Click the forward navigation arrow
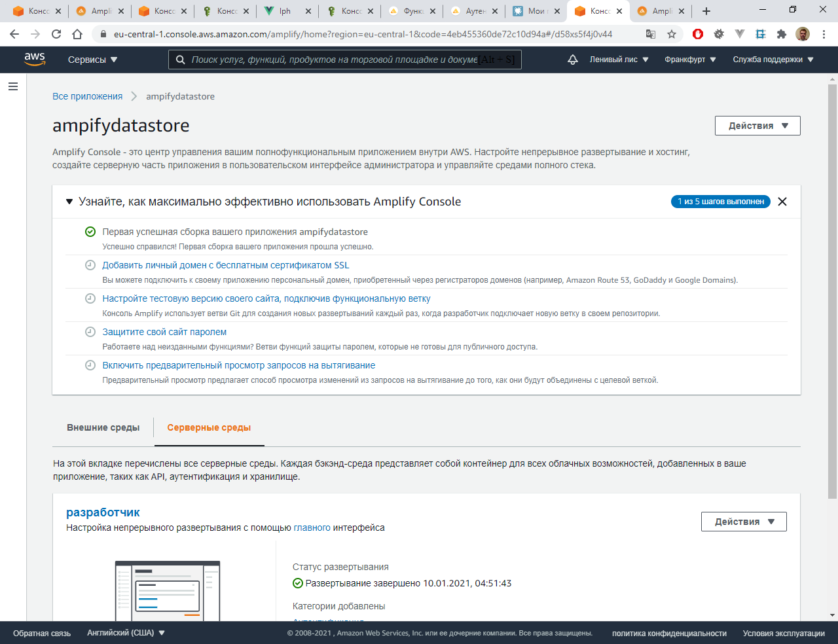Image resolution: width=838 pixels, height=644 pixels. pos(35,34)
